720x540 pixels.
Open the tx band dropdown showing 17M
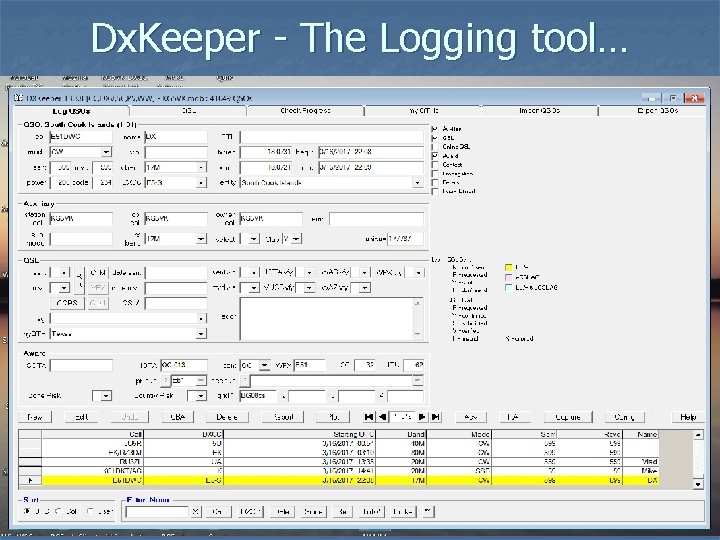pos(201,168)
